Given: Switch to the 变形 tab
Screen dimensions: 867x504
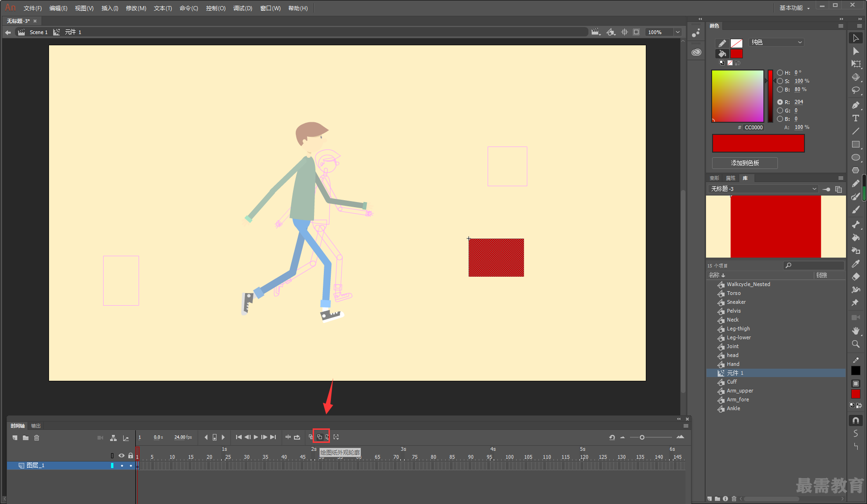Looking at the screenshot, I should coord(714,178).
